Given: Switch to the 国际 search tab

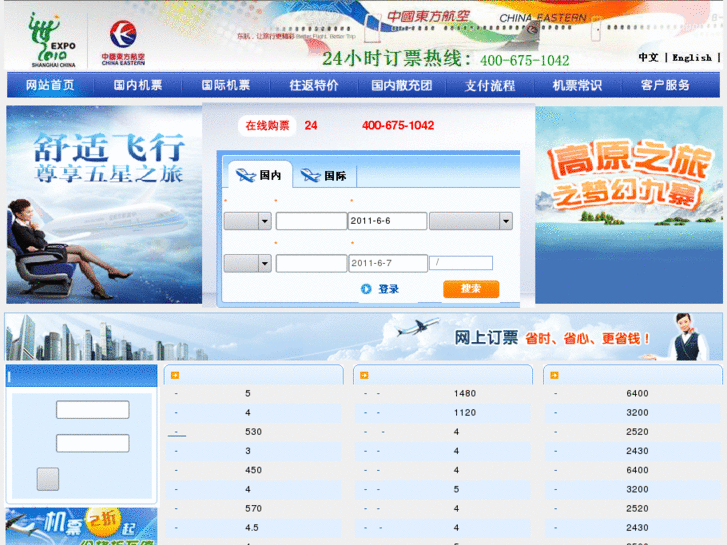Looking at the screenshot, I should tap(324, 175).
